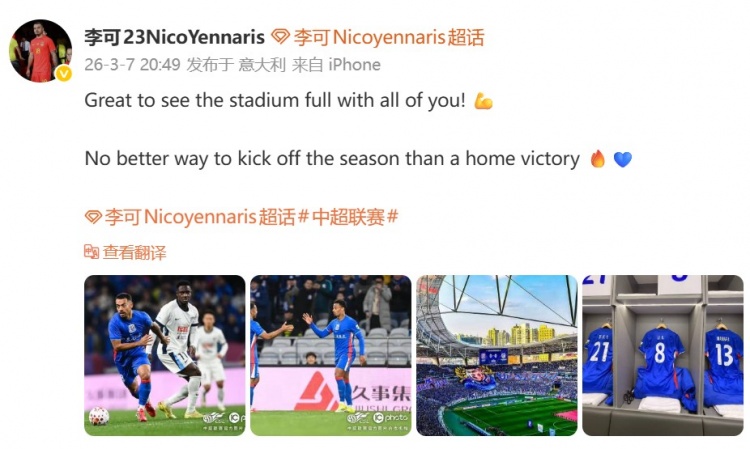Click the blue heart emoji

(623, 159)
